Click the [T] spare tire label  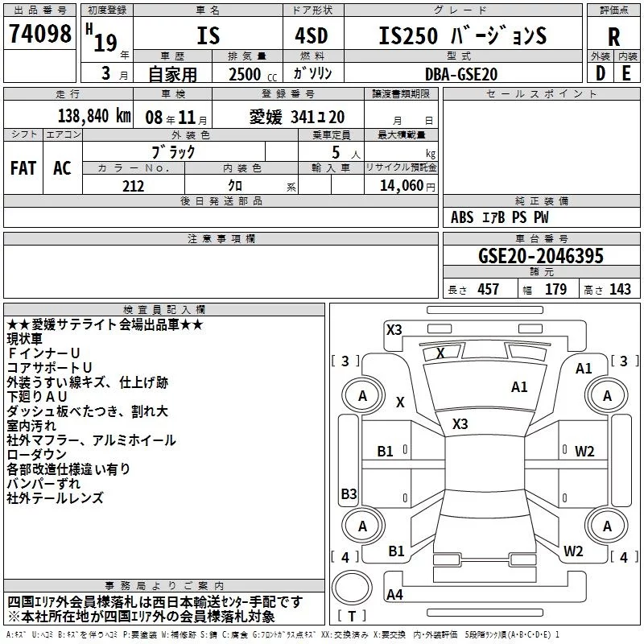[x=352, y=616]
